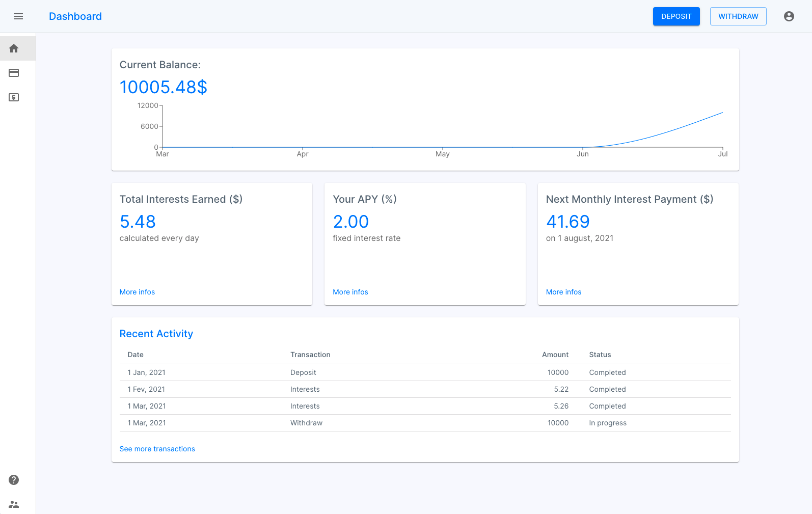Click the Date column header

(136, 355)
